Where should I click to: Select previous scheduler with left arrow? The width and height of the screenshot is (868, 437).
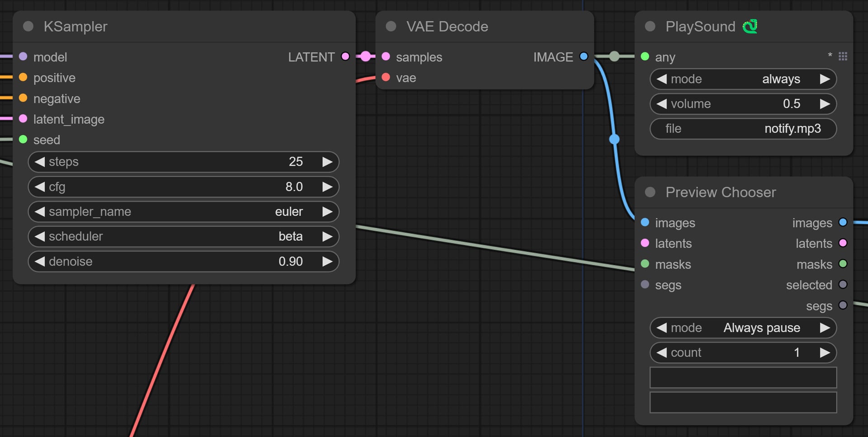[40, 236]
